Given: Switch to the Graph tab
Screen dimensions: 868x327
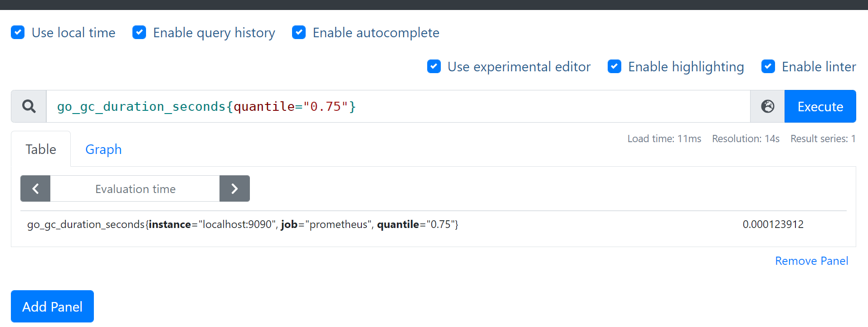Looking at the screenshot, I should pyautogui.click(x=103, y=149).
